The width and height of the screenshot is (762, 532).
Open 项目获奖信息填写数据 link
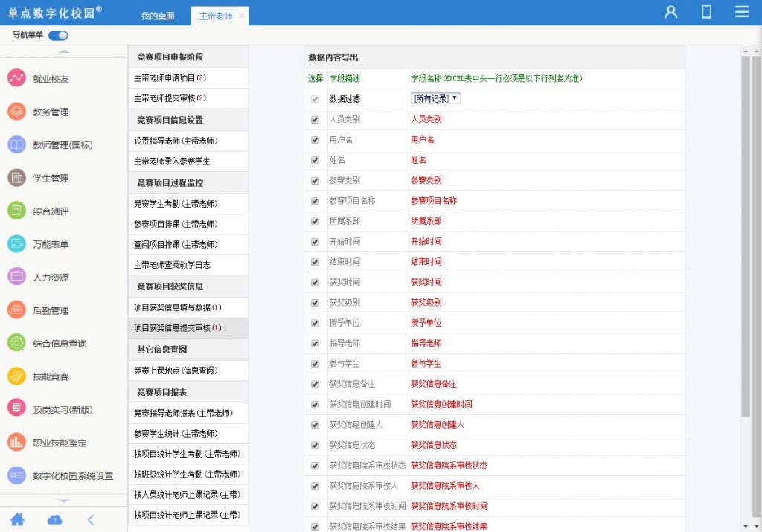point(188,307)
